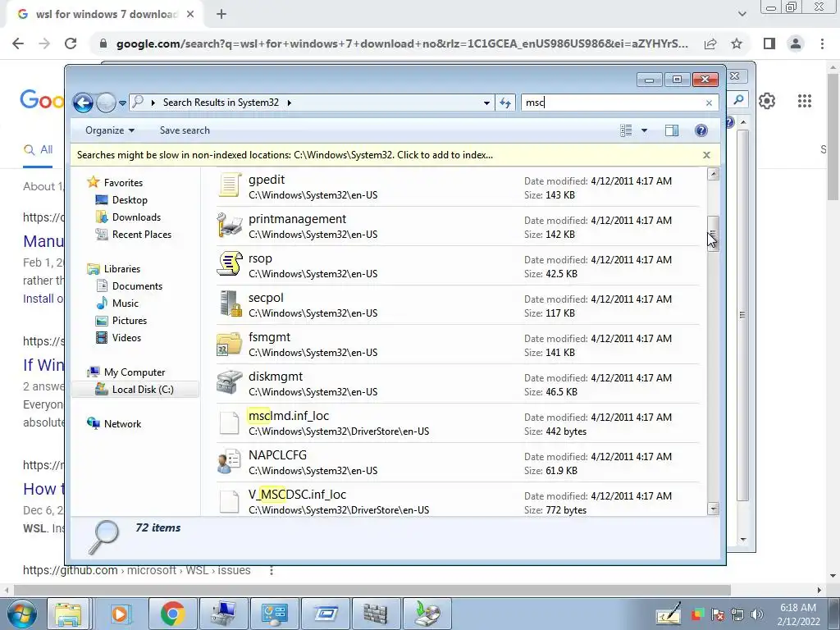
Task: Toggle the preview pane icon
Action: pyautogui.click(x=671, y=130)
